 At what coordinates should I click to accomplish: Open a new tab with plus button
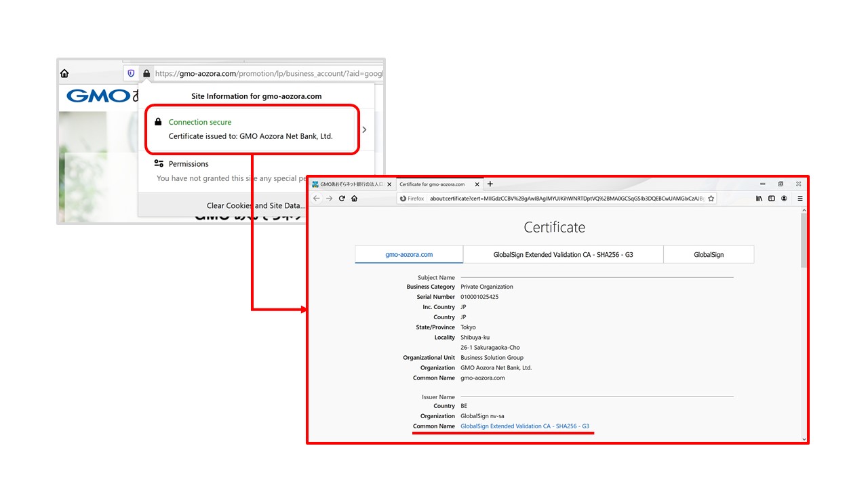[x=490, y=184]
